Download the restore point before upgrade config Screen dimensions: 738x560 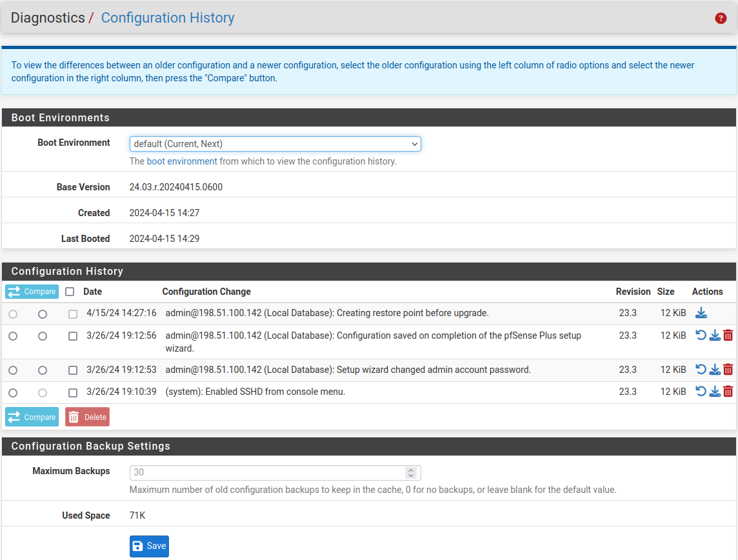701,313
